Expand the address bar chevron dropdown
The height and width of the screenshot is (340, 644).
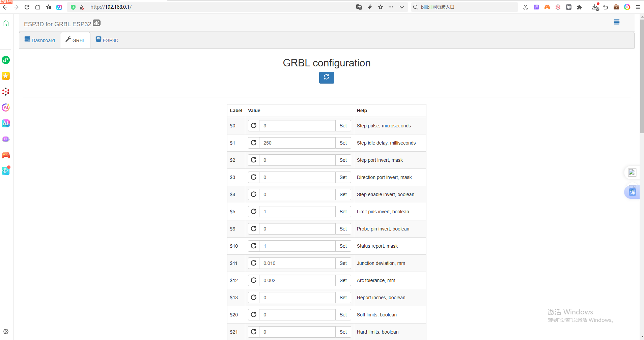[x=402, y=7]
